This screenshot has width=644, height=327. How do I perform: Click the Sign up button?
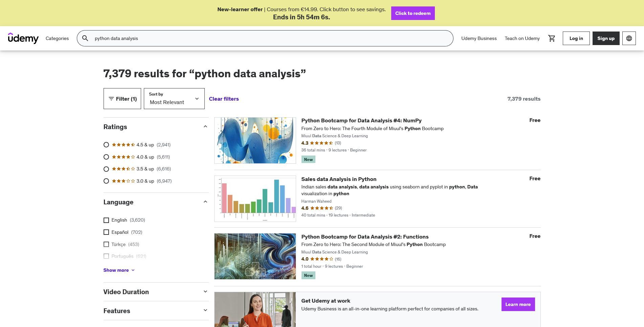606,38
